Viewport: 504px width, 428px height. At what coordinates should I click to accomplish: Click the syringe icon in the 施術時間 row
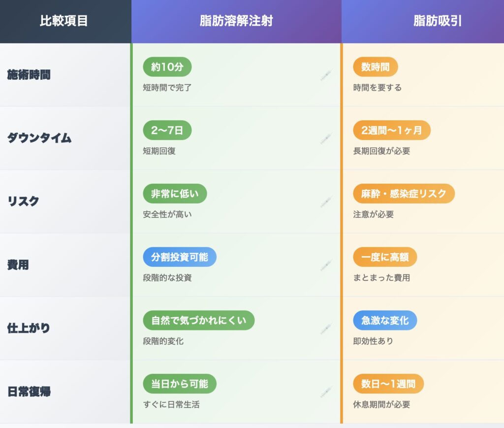pyautogui.click(x=326, y=75)
